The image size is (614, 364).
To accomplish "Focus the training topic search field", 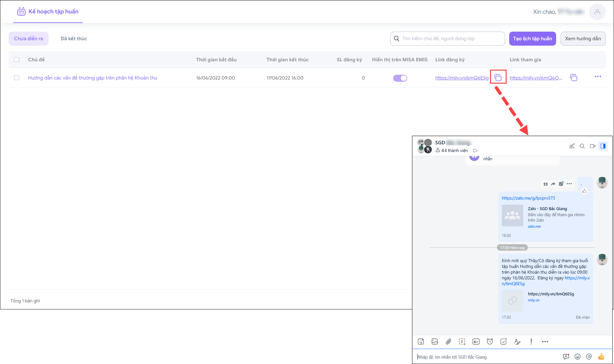I will click(x=451, y=39).
